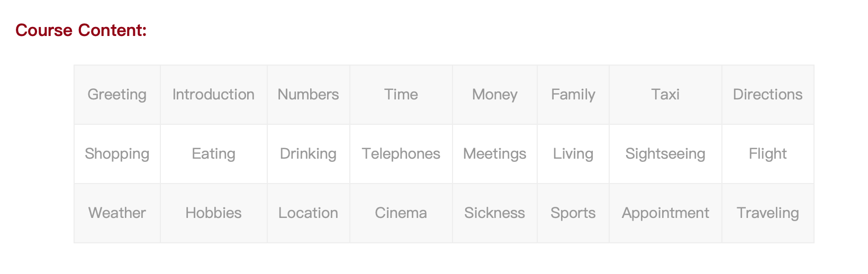Screen dimensions: 868x274
Task: Select the Weather cell
Action: click(x=117, y=213)
